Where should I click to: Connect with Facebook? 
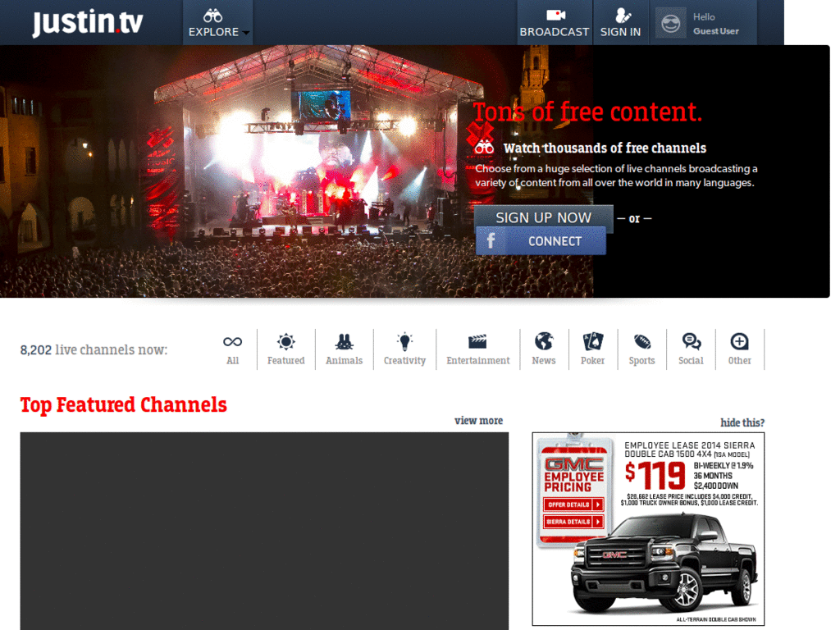[x=541, y=241]
